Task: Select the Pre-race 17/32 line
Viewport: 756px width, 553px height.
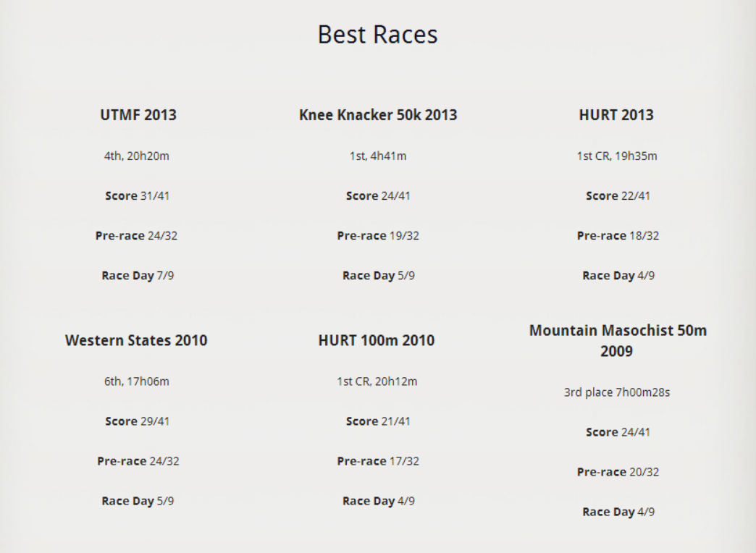Action: [377, 461]
